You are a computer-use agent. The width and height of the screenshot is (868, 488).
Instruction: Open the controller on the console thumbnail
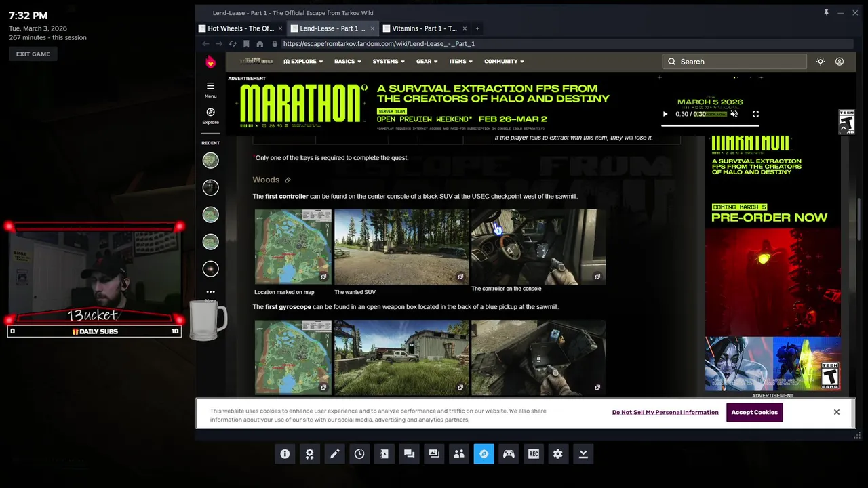pyautogui.click(x=538, y=245)
